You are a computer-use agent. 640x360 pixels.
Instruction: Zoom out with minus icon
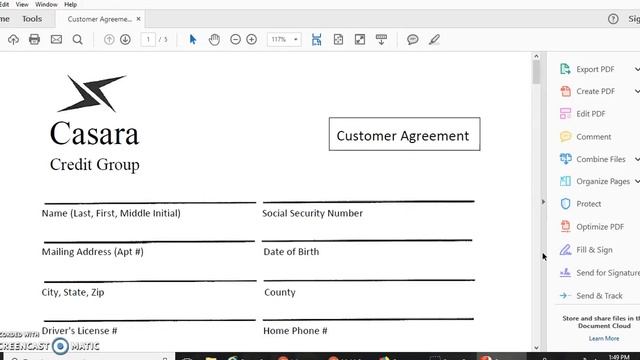235,40
